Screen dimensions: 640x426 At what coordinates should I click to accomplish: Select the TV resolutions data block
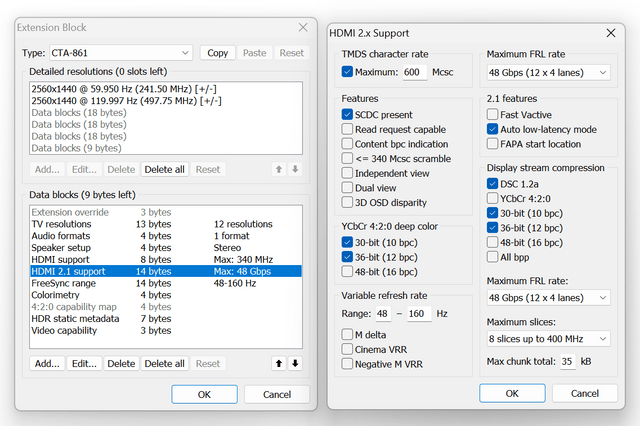click(166, 224)
